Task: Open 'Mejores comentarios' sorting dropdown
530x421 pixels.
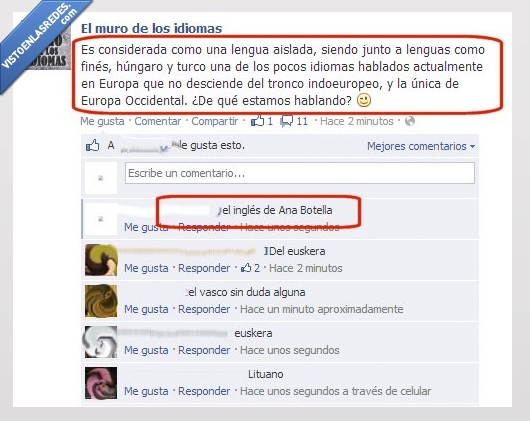Action: click(x=421, y=146)
